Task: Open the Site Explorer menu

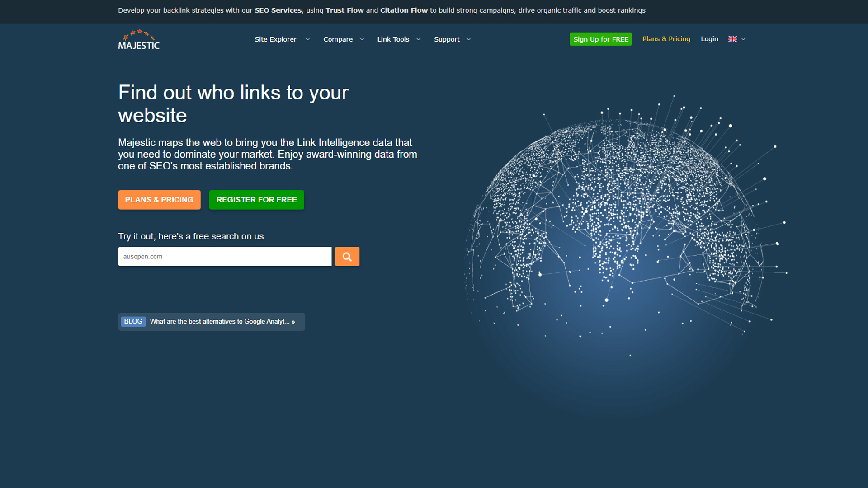Action: 275,39
